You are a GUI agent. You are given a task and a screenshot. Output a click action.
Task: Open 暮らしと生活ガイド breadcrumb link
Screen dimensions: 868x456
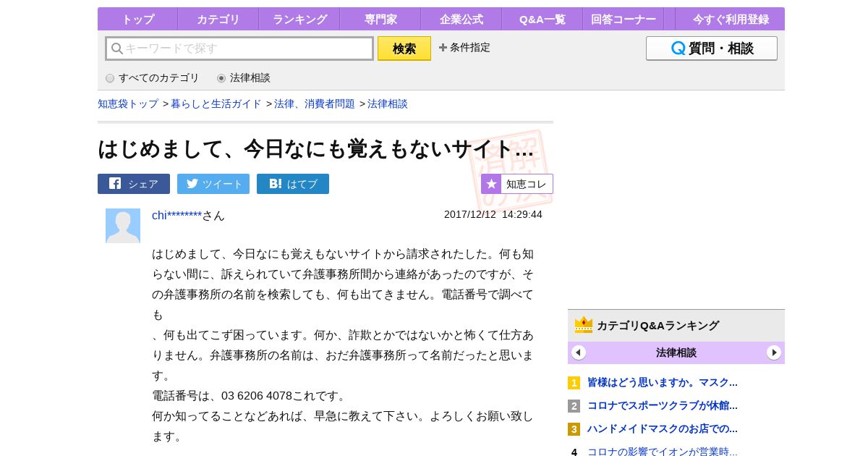pyautogui.click(x=216, y=104)
